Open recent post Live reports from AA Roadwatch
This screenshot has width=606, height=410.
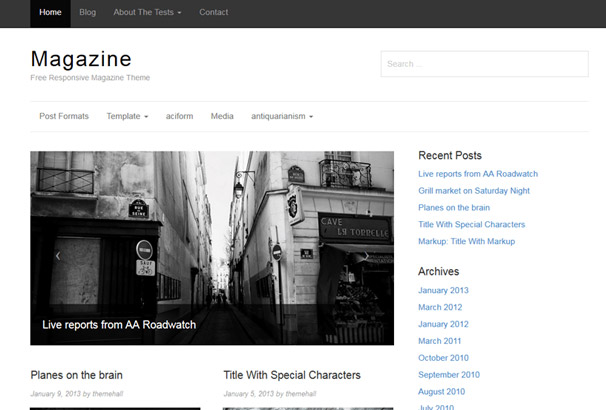click(478, 174)
